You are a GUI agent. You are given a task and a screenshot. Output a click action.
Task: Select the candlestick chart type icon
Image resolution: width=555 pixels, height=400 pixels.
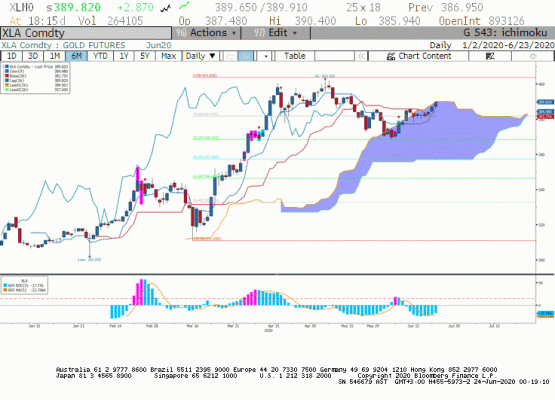pos(246,56)
